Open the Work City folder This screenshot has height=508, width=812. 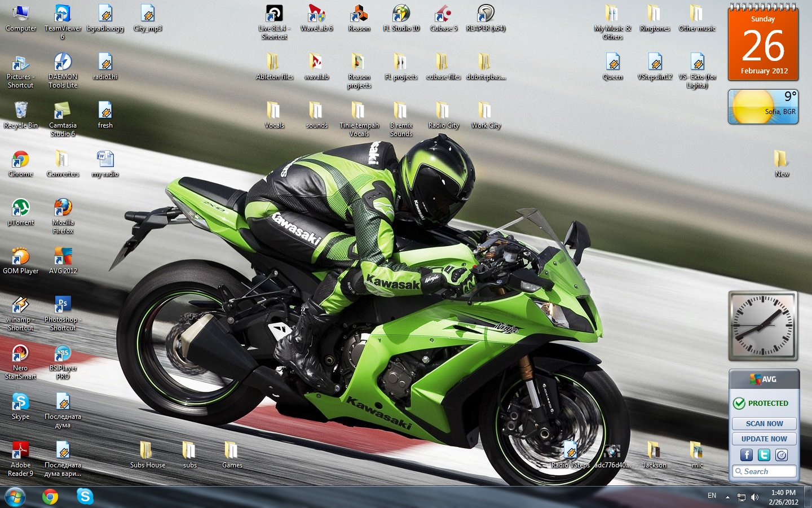coord(486,115)
